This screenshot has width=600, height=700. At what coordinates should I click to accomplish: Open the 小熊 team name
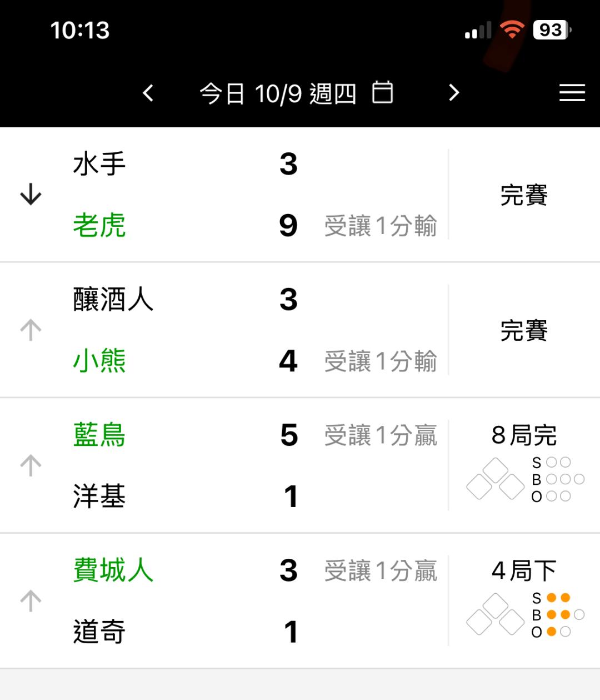pyautogui.click(x=99, y=361)
